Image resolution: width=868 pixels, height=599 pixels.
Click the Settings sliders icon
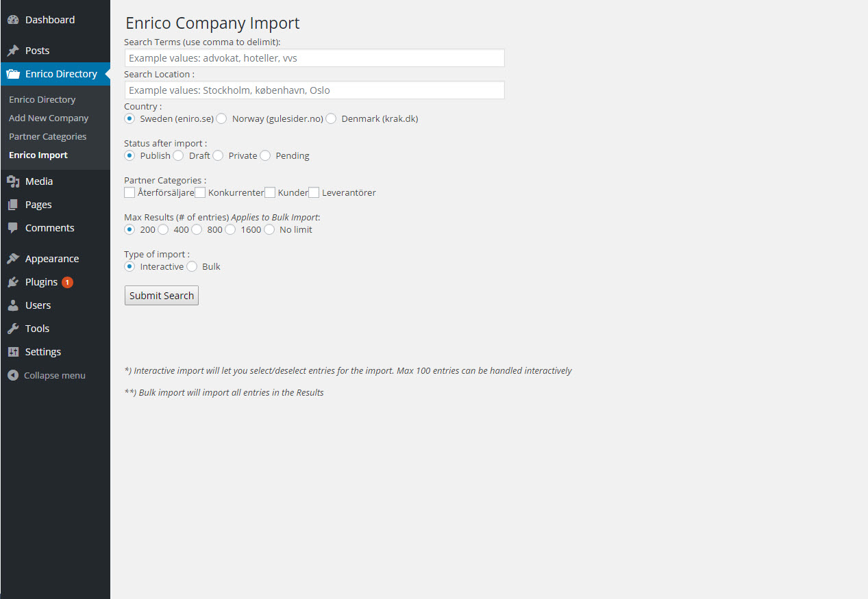coord(13,352)
